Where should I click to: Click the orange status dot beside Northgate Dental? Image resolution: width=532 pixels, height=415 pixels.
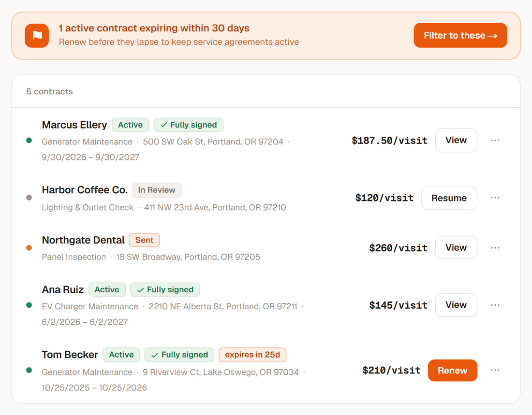pyautogui.click(x=29, y=248)
